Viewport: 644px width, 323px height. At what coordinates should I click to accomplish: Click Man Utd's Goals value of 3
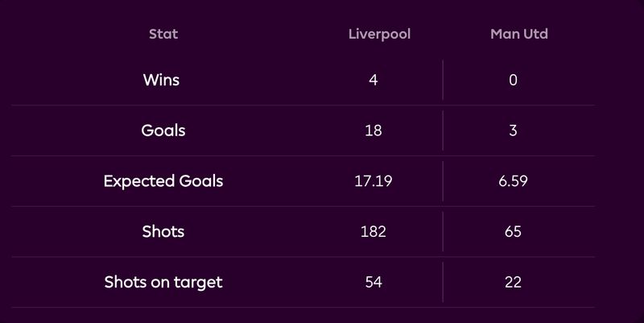(514, 130)
